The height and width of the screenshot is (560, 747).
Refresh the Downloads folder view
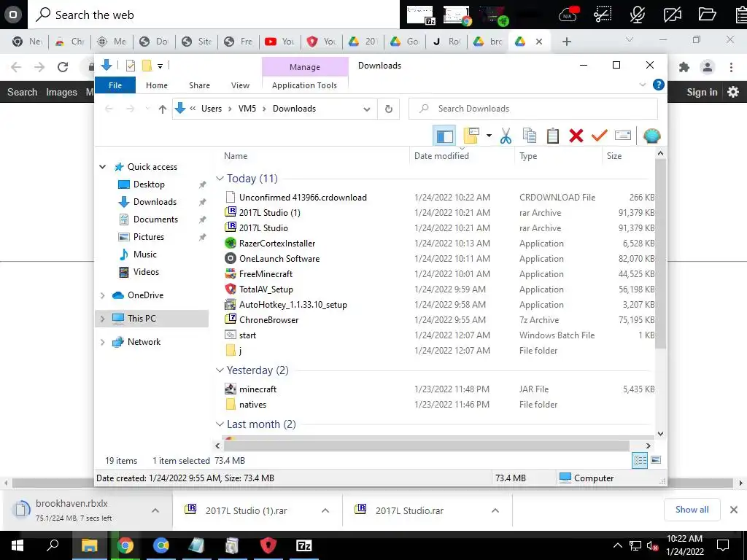point(389,109)
